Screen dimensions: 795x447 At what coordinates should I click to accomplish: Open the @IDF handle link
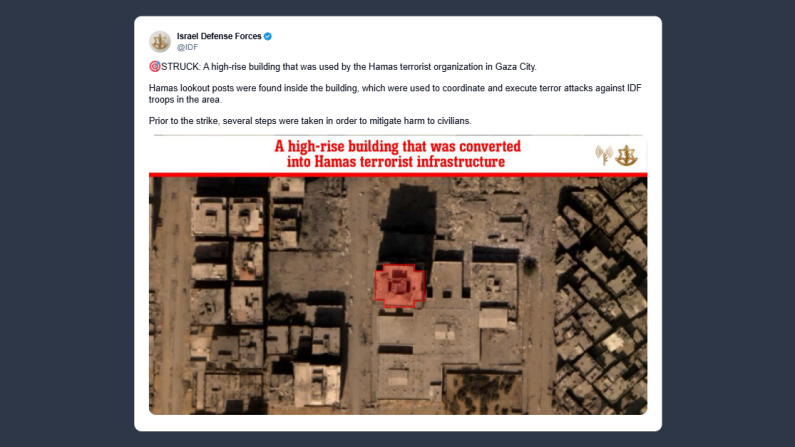187,47
